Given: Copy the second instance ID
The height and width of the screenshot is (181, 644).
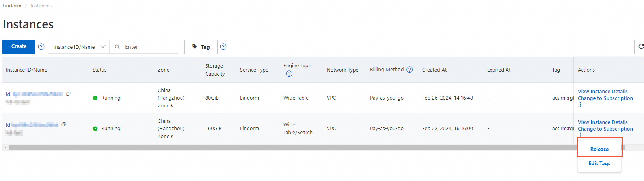Looking at the screenshot, I should (x=63, y=124).
